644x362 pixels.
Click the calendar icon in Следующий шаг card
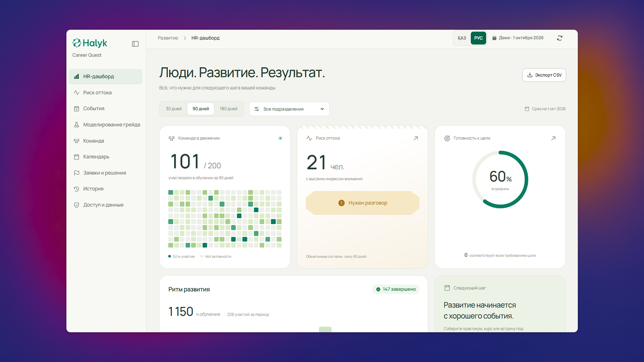click(x=447, y=288)
